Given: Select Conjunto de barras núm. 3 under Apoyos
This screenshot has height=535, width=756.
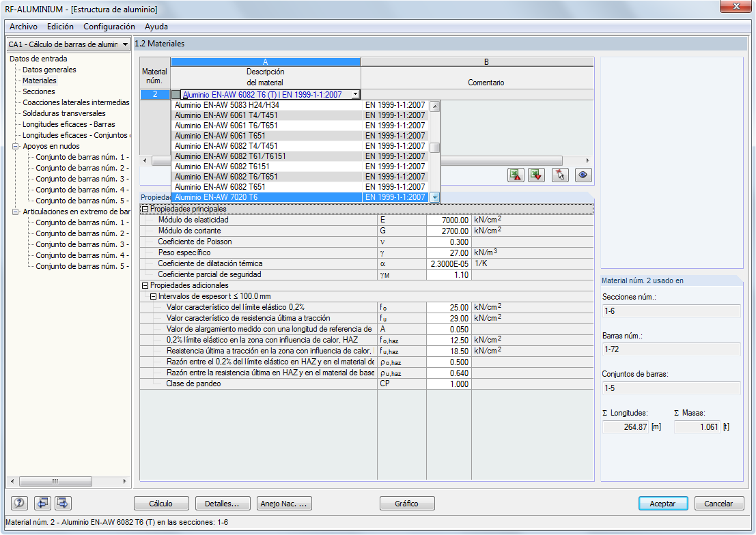Looking at the screenshot, I should 81,179.
